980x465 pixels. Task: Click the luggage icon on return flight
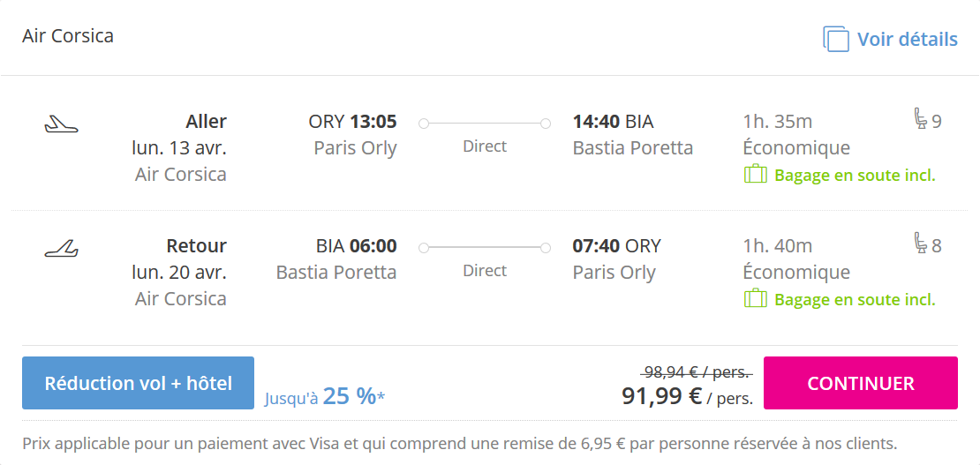pyautogui.click(x=755, y=299)
